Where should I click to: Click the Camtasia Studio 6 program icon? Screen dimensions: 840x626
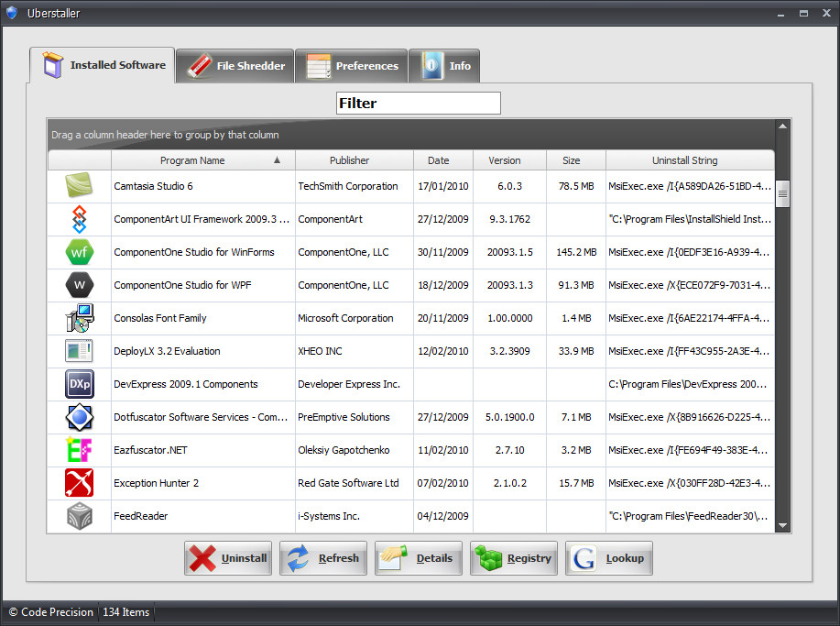(x=80, y=185)
